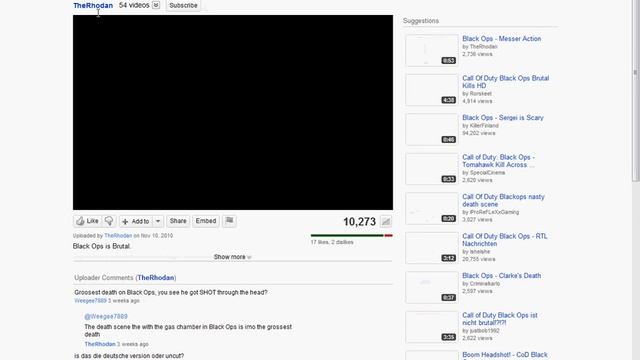Click the page vertical scrollbar

pos(636,90)
